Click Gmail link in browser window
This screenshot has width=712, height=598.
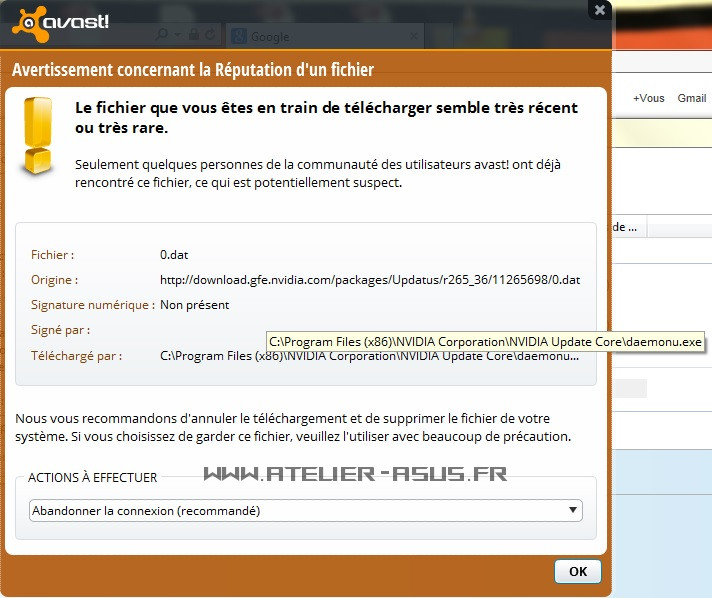tap(692, 98)
